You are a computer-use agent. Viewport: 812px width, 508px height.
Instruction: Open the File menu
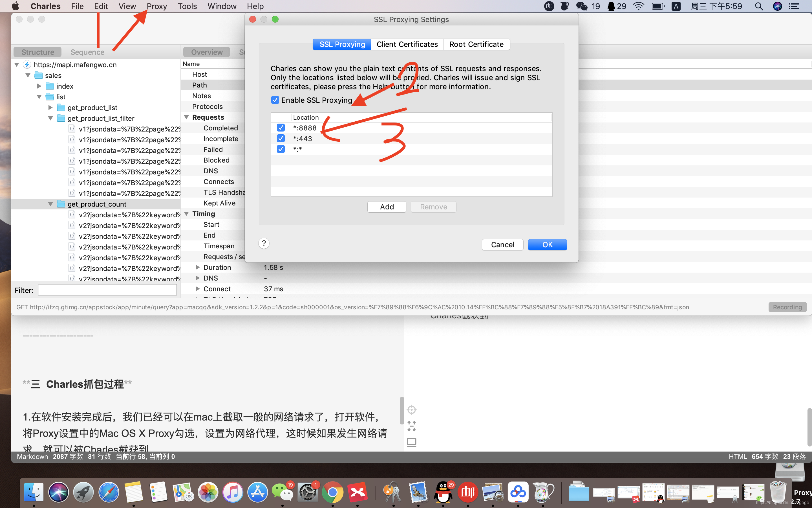click(x=77, y=6)
